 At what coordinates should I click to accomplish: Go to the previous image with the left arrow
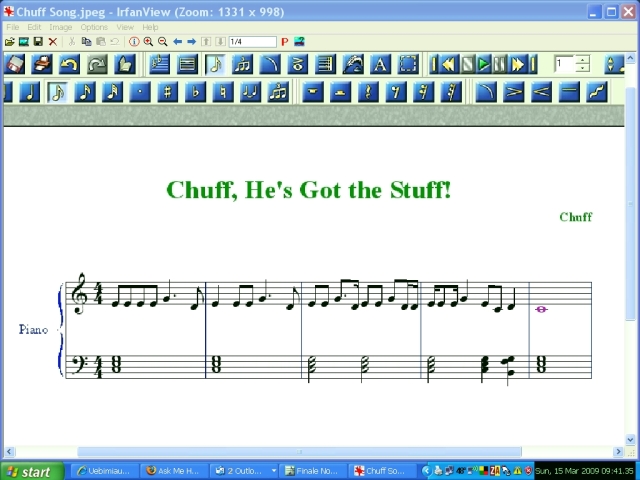pos(178,42)
